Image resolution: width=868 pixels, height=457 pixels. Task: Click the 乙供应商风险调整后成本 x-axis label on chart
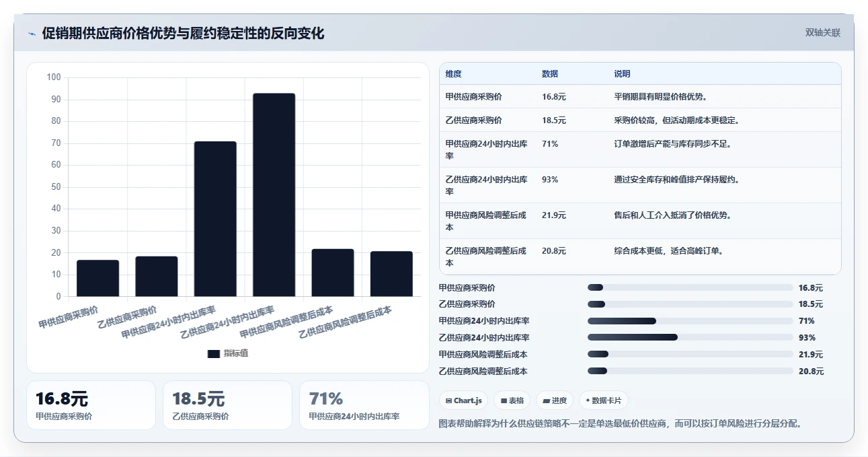point(346,321)
